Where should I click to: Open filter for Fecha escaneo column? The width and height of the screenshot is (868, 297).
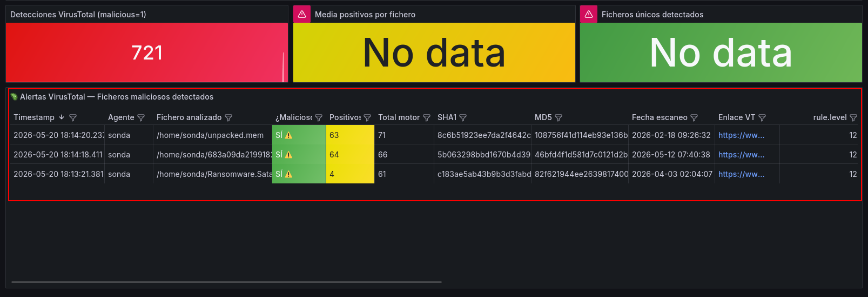(x=694, y=117)
